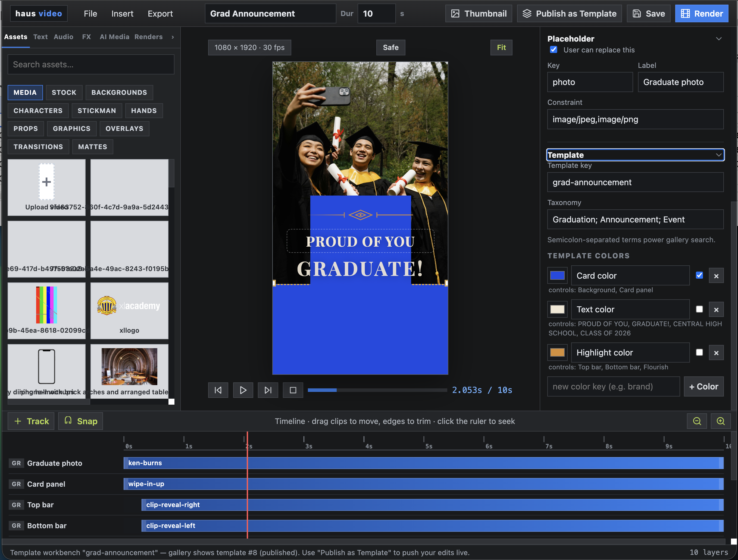Click the Search assets field
Viewport: 738px width, 560px height.
(x=91, y=64)
